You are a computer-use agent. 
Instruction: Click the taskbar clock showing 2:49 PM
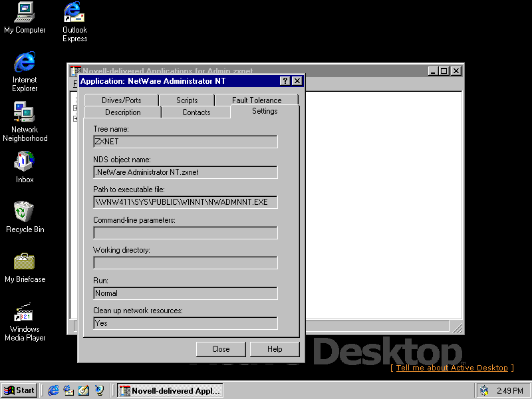[510, 391]
